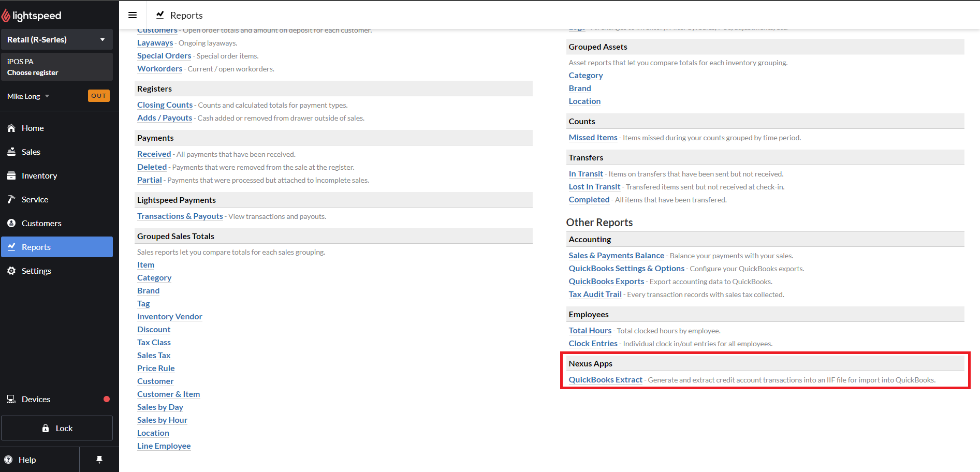Screen dimensions: 980x472
Task: Choose register for iPOS PA
Action: [x=57, y=67]
